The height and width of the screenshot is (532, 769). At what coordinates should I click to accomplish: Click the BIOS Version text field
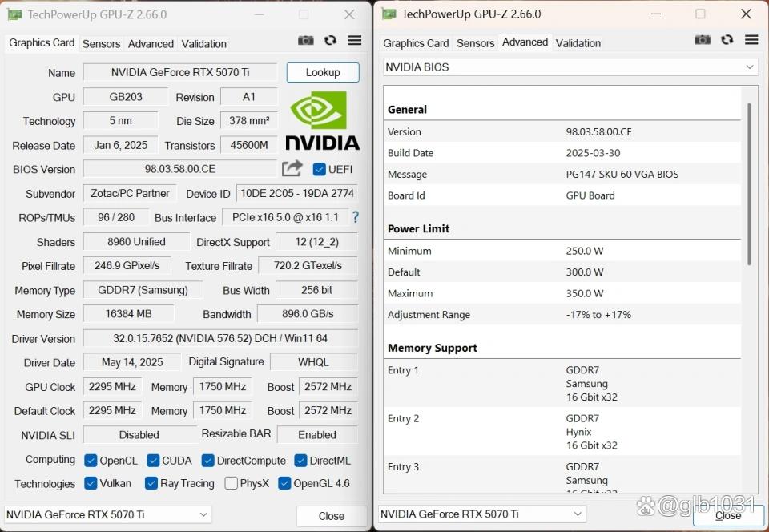point(179,169)
